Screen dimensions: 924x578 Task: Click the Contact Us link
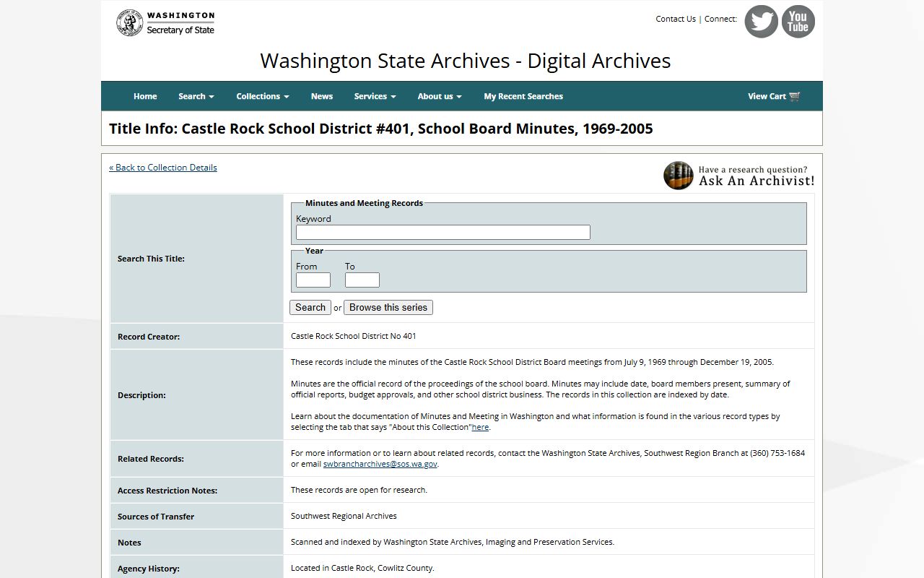pyautogui.click(x=676, y=19)
